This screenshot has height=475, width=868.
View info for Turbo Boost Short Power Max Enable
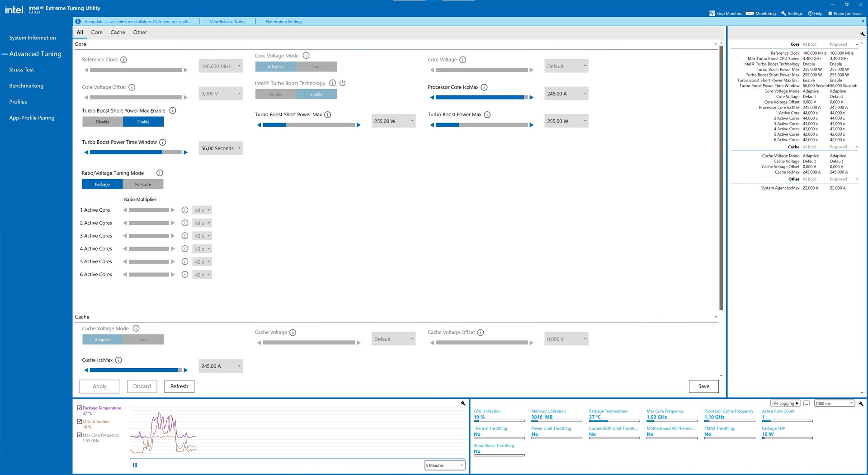pyautogui.click(x=173, y=110)
